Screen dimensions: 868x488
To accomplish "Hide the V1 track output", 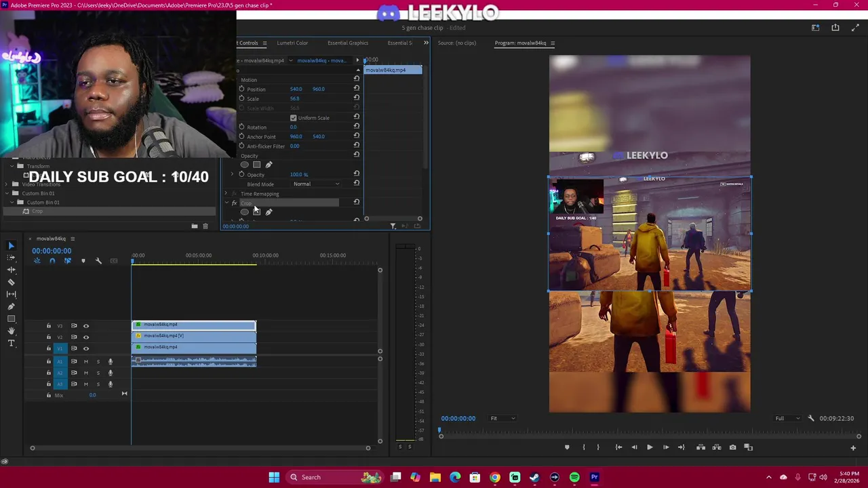I will (x=85, y=348).
